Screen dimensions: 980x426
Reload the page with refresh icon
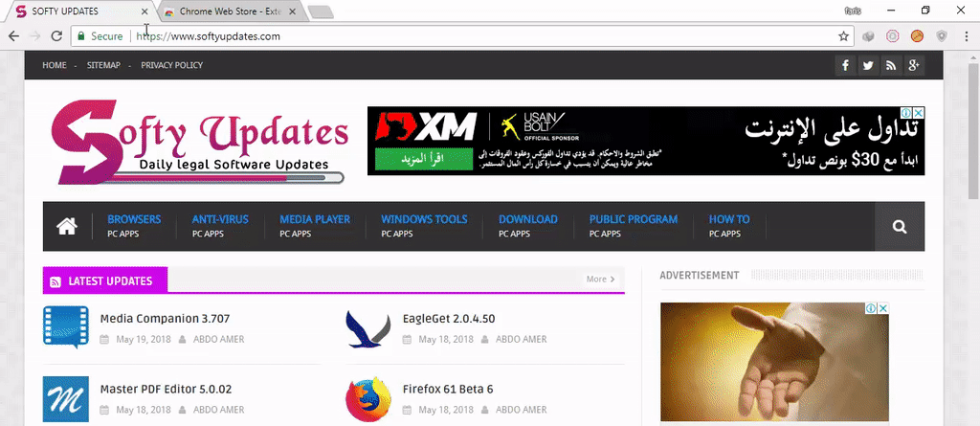[56, 36]
